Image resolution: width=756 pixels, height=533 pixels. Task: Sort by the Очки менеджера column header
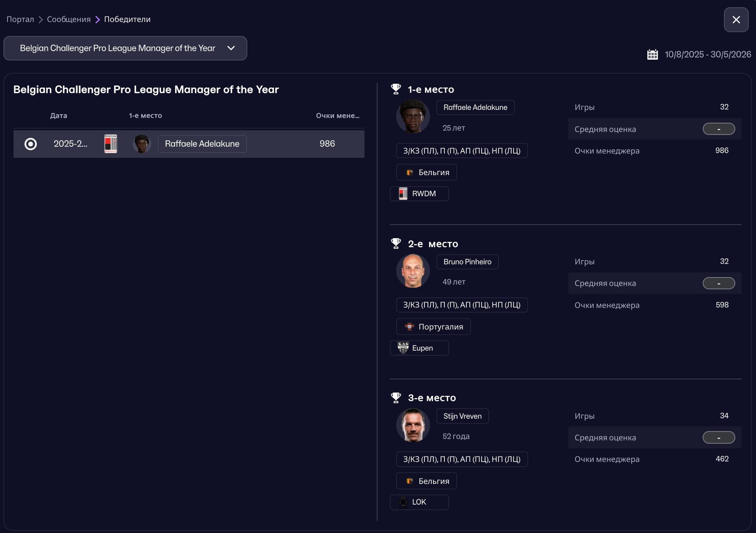pos(338,115)
